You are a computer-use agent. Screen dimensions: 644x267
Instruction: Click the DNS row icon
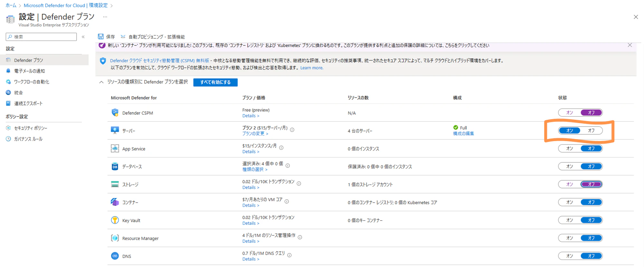click(115, 256)
